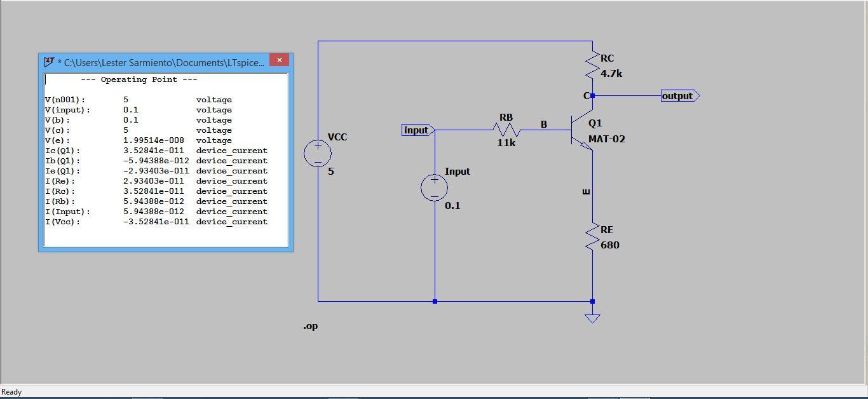Click the node junction at collector C
Image resolution: width=868 pixels, height=399 pixels.
point(592,95)
